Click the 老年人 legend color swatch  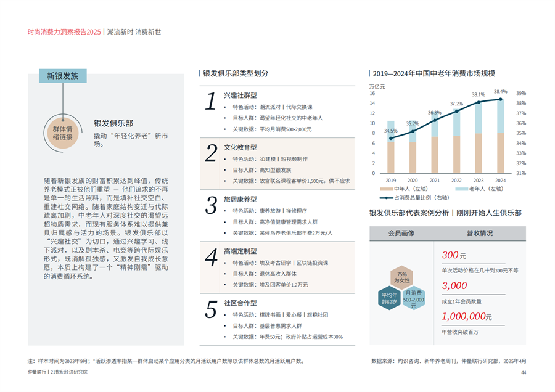pyautogui.click(x=458, y=189)
